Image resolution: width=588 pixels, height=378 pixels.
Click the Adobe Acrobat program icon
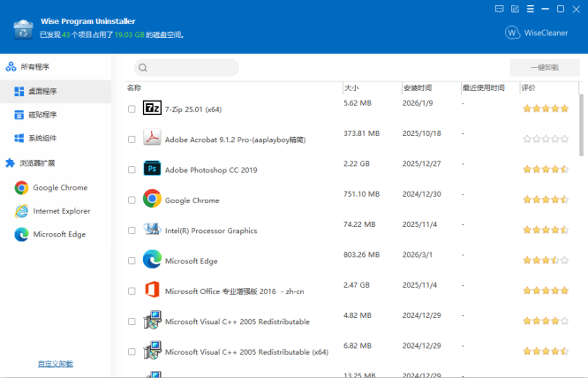pyautogui.click(x=152, y=138)
